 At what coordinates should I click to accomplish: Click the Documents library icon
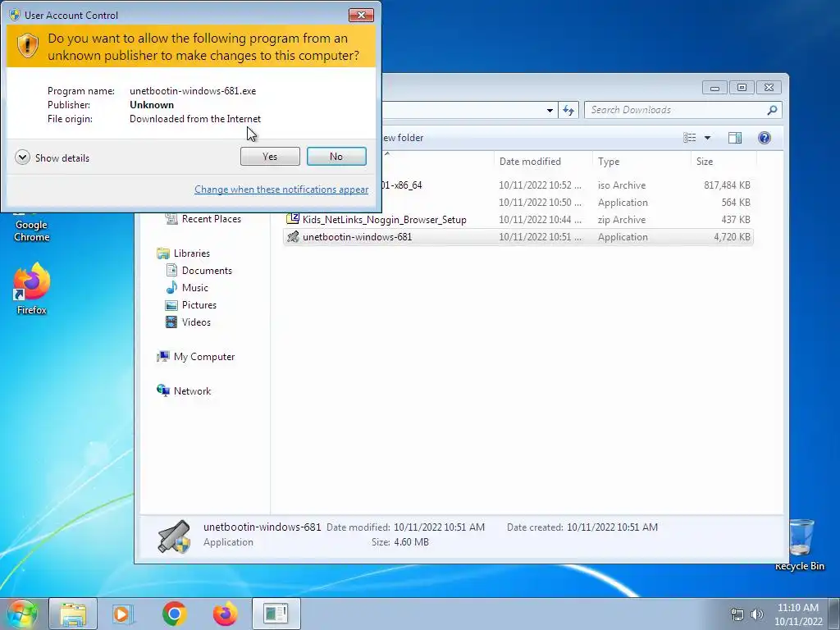tap(171, 270)
